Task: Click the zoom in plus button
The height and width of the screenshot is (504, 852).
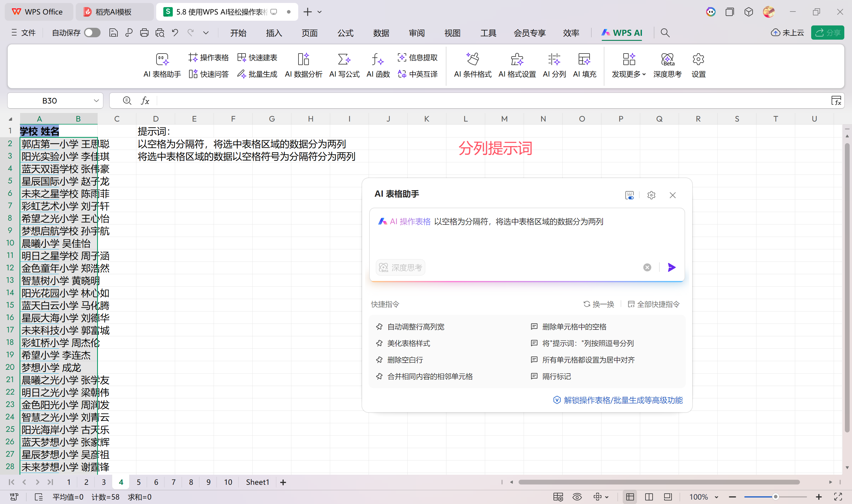Action: (819, 497)
